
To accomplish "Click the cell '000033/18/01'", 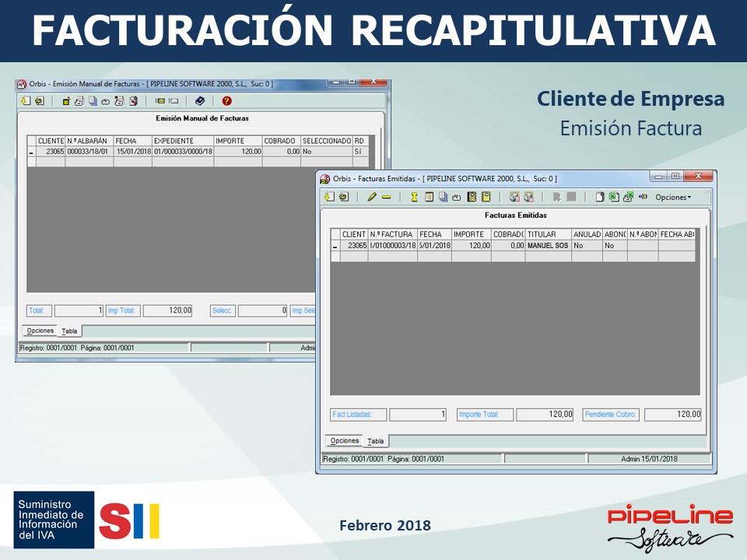I will click(89, 152).
